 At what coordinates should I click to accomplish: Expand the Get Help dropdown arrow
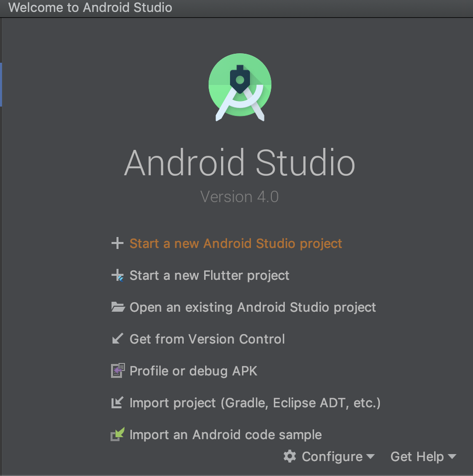click(x=452, y=457)
